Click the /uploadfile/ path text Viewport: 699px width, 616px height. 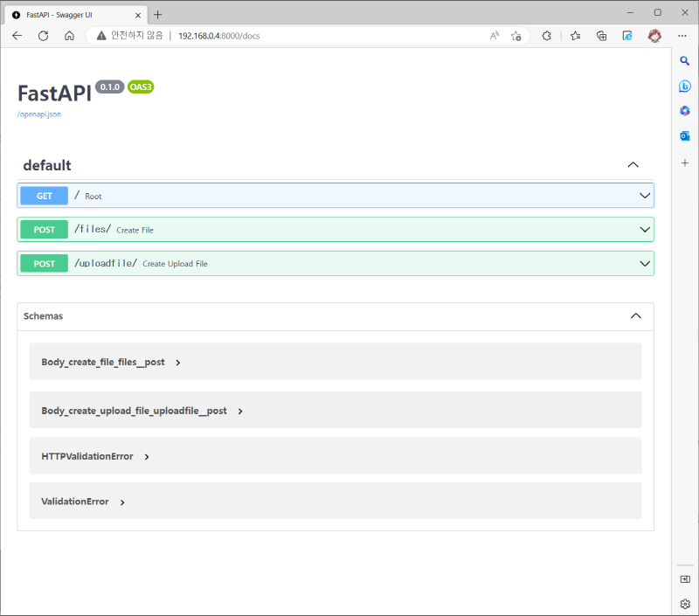click(x=106, y=263)
